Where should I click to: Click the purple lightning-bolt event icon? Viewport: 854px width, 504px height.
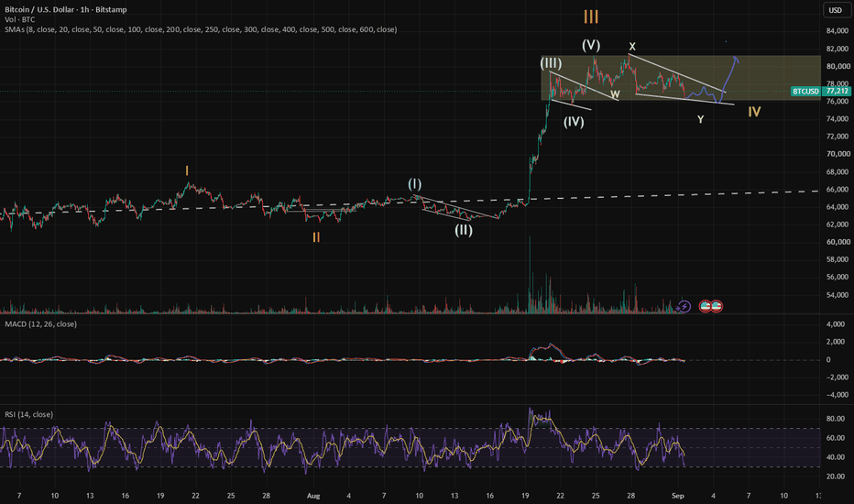[684, 307]
